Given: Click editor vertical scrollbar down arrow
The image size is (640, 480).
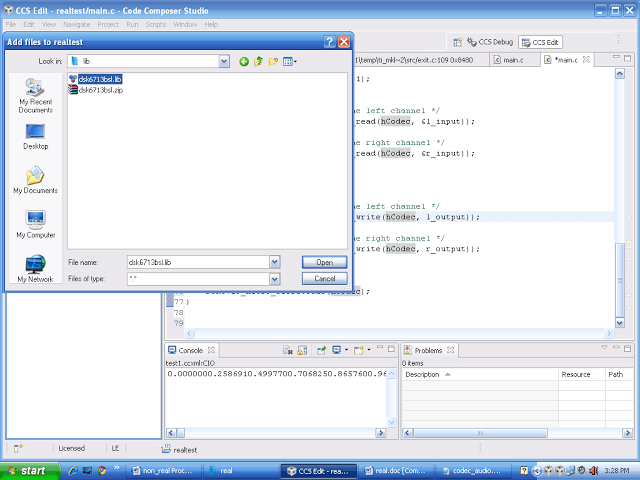Looking at the screenshot, I should click(620, 323).
